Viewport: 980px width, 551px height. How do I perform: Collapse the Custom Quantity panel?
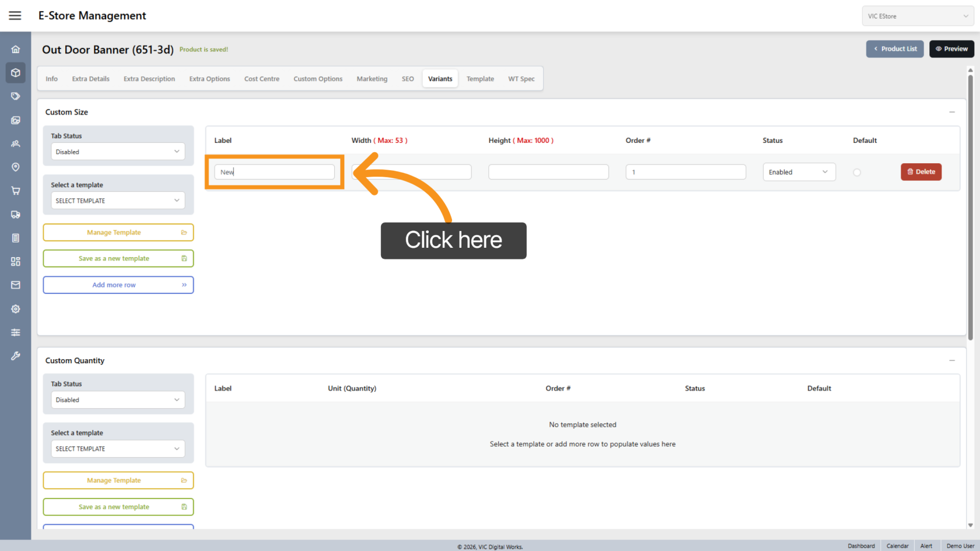[951, 360]
